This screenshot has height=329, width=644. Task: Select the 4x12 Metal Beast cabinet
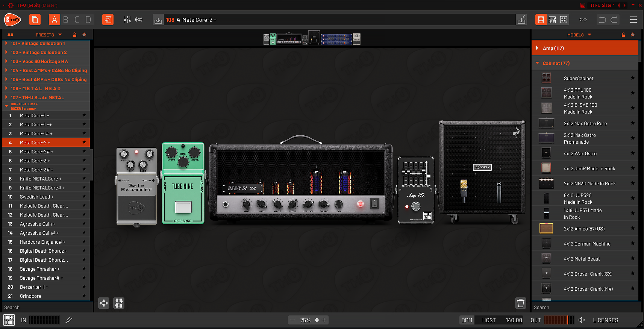pyautogui.click(x=585, y=259)
